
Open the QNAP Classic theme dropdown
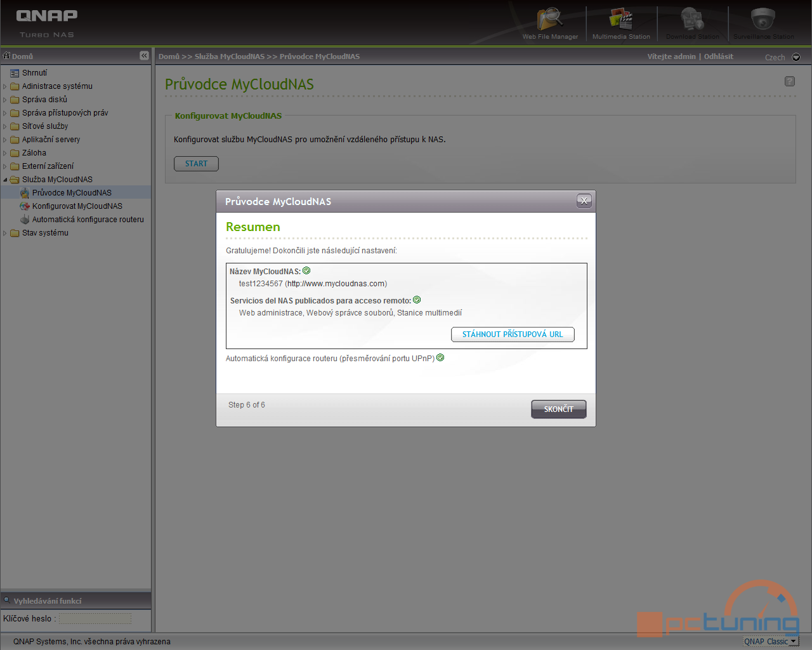[x=770, y=641]
